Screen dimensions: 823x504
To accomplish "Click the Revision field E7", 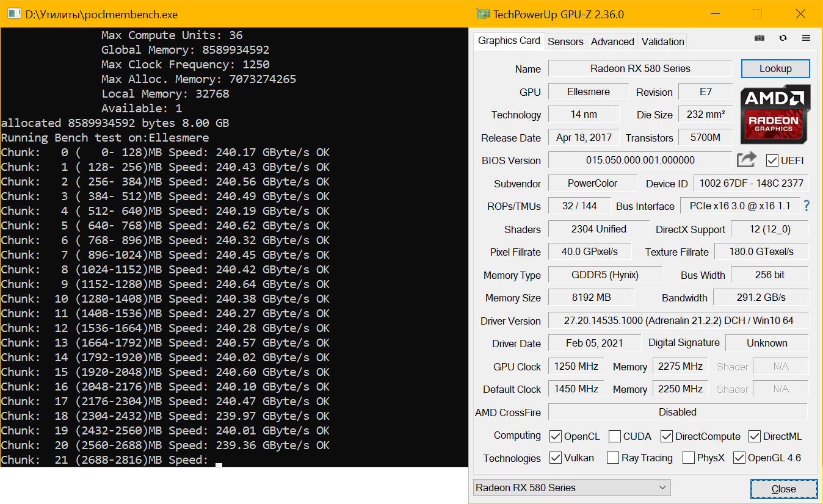I will tap(705, 92).
